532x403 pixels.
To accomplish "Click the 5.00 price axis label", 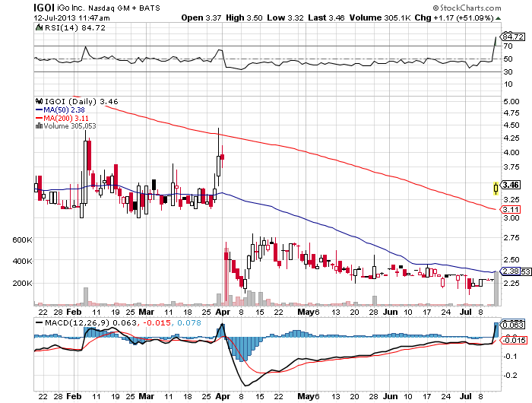I will 511,102.
